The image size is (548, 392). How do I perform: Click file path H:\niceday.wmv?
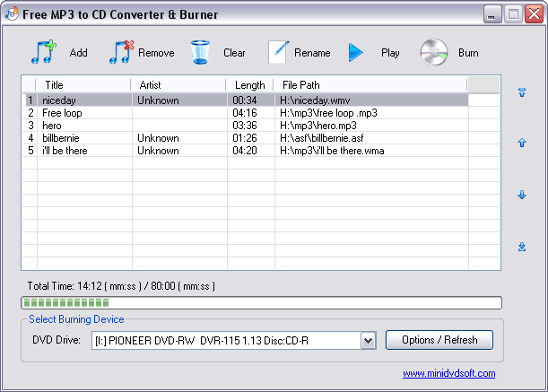click(315, 100)
